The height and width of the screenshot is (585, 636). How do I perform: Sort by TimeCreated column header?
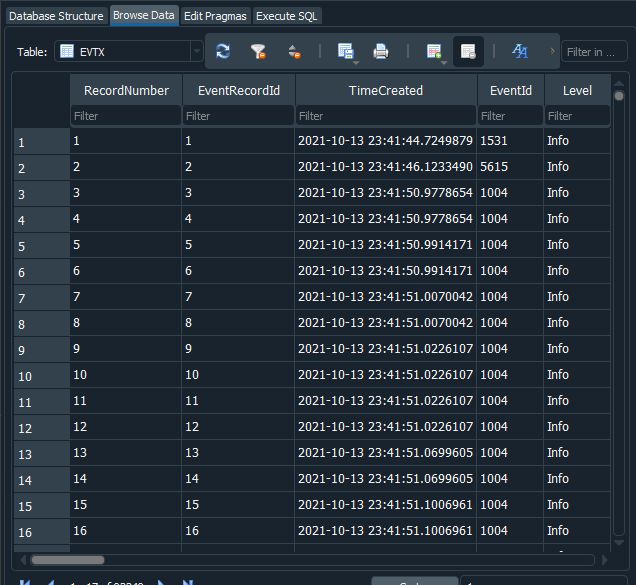pyautogui.click(x=386, y=90)
